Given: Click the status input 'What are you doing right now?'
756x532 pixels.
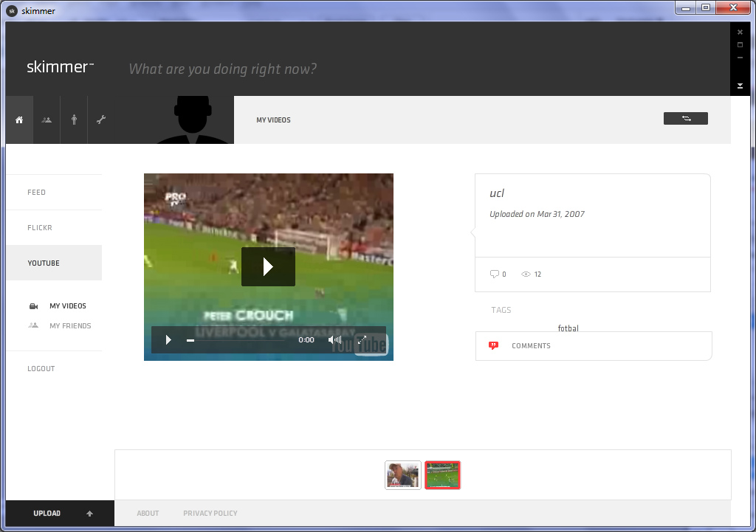Looking at the screenshot, I should click(x=223, y=69).
